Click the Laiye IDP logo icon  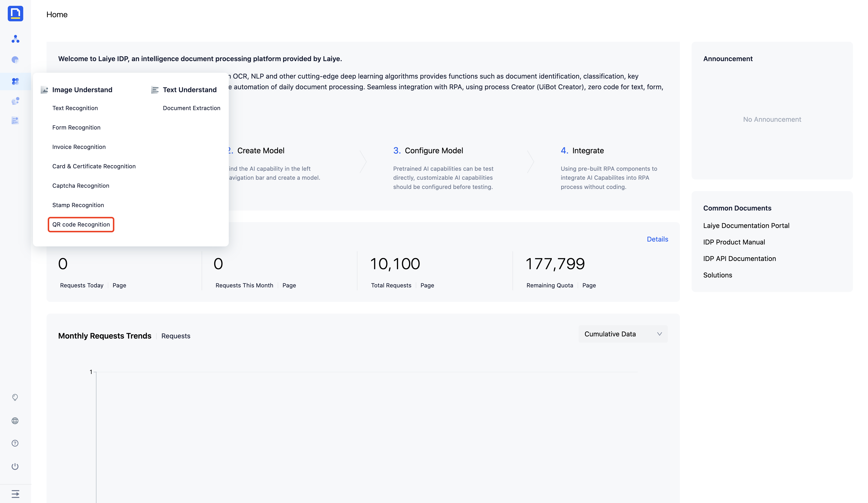click(x=15, y=14)
